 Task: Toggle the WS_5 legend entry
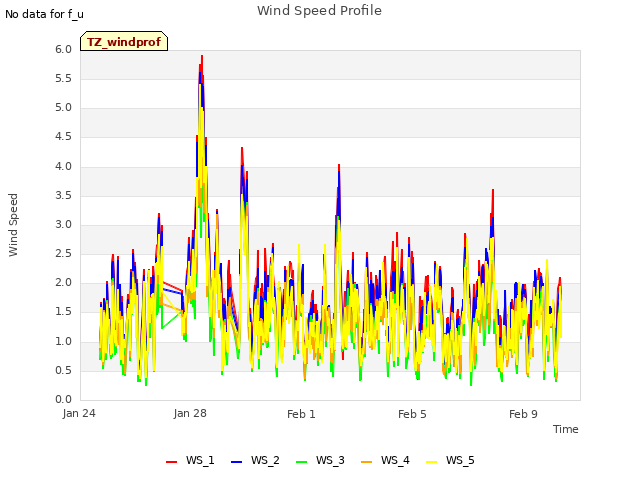(x=450, y=460)
